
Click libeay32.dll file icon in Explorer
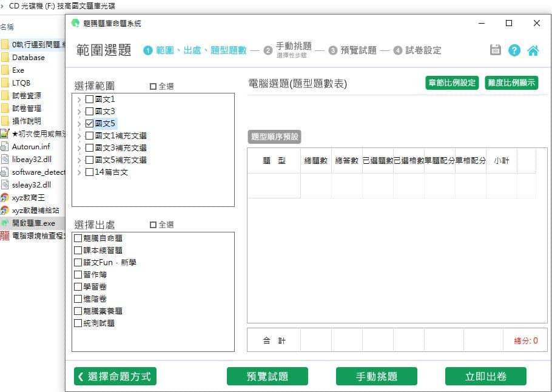point(5,159)
